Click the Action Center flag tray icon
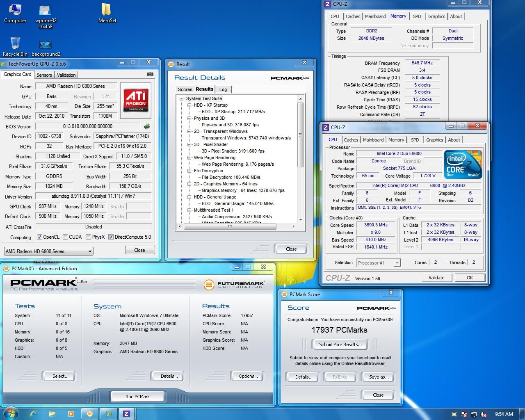525x420 pixels. click(464, 414)
